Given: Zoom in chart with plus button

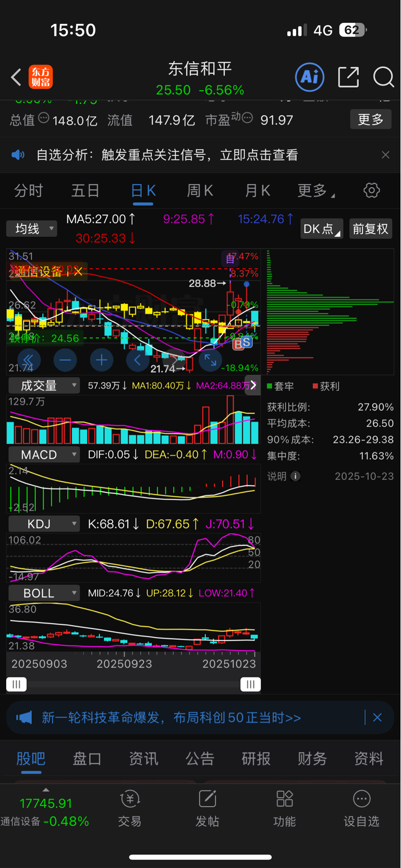Looking at the screenshot, I should (102, 360).
